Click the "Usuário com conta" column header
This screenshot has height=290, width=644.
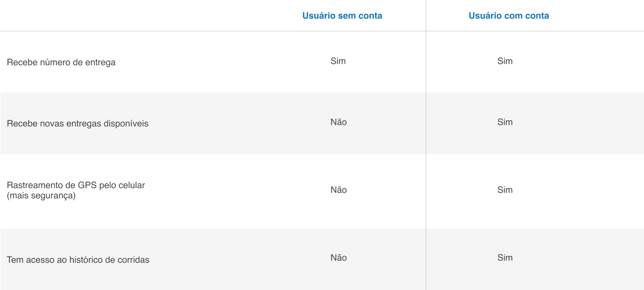[508, 16]
